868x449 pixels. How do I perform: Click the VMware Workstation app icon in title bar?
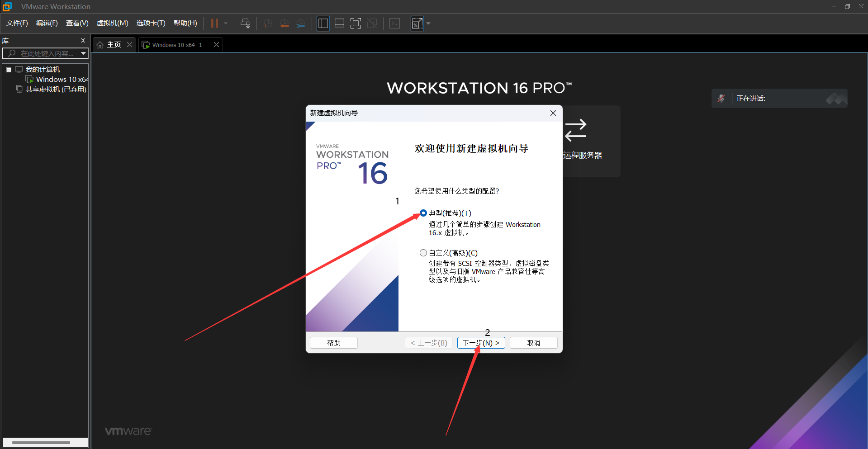point(7,6)
